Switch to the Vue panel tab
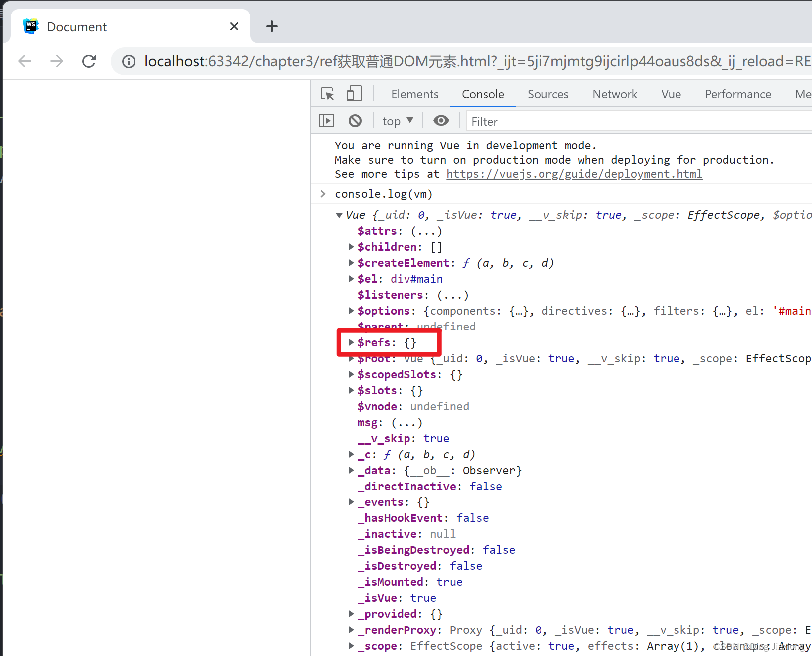The height and width of the screenshot is (656, 812). pos(671,94)
